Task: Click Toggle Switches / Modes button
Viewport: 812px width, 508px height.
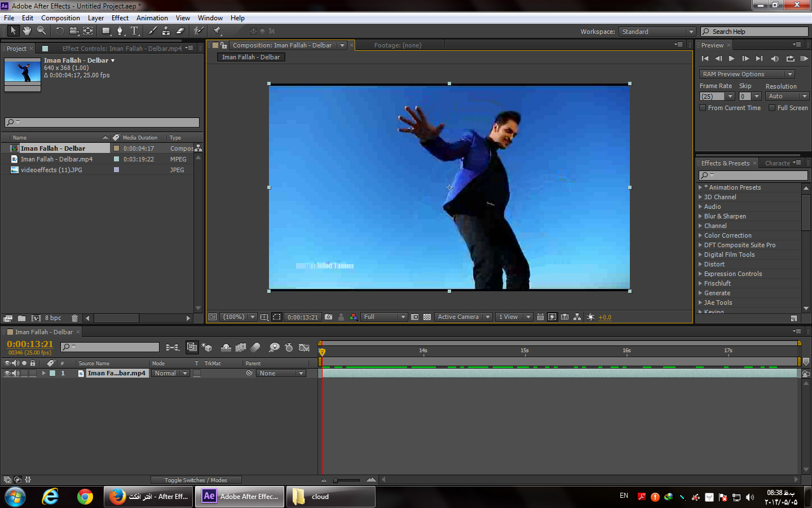Action: (196, 480)
